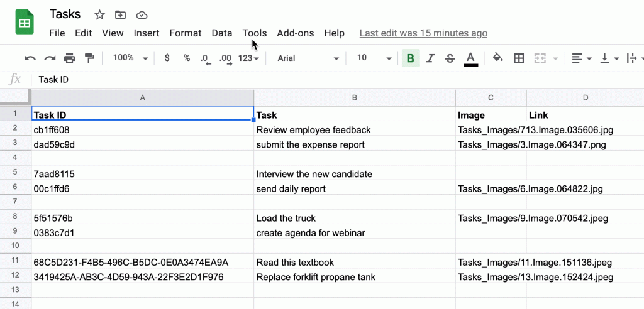
Task: Click the redo arrow icon
Action: (50, 58)
